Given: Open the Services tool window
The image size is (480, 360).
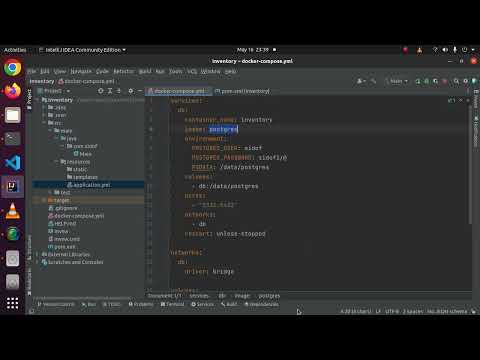Looking at the screenshot, I should tap(203, 304).
